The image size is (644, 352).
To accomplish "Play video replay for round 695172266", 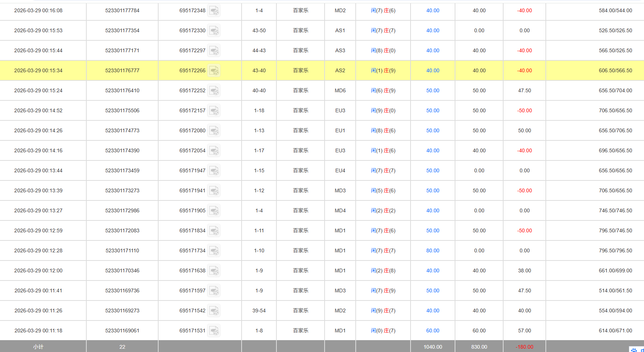I will tap(214, 71).
